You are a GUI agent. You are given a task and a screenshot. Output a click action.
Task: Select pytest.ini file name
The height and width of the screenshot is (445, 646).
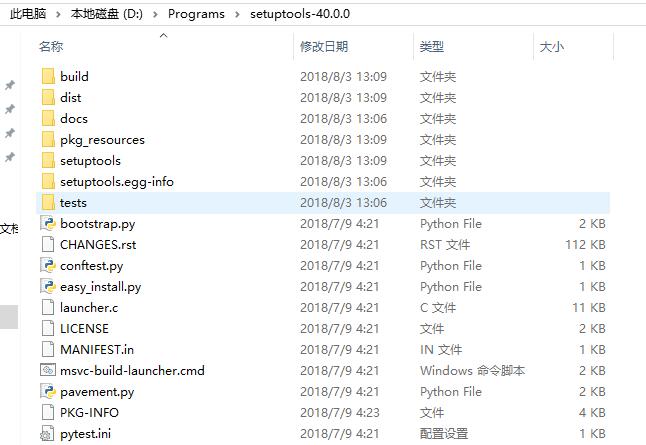click(85, 434)
